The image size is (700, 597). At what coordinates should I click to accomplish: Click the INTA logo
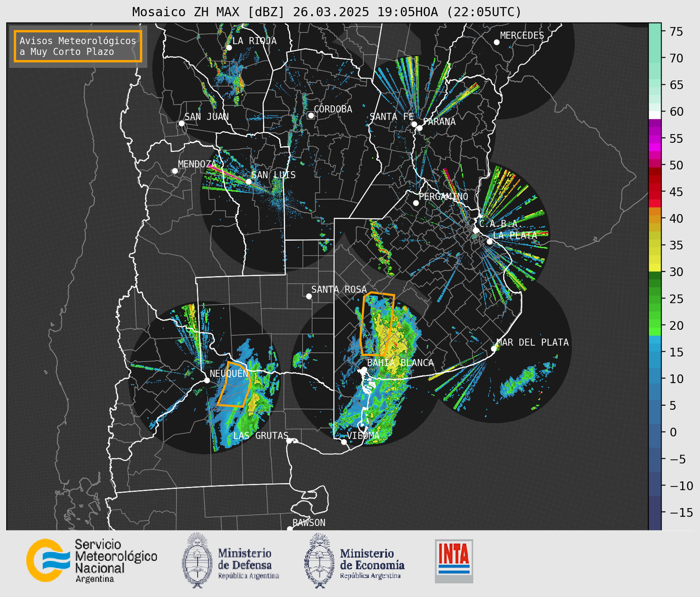pos(454,561)
